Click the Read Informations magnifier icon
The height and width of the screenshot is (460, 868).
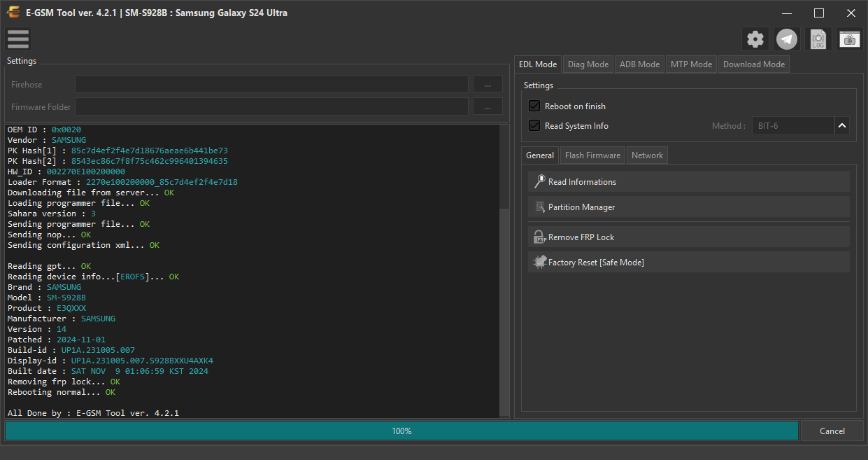pos(539,181)
